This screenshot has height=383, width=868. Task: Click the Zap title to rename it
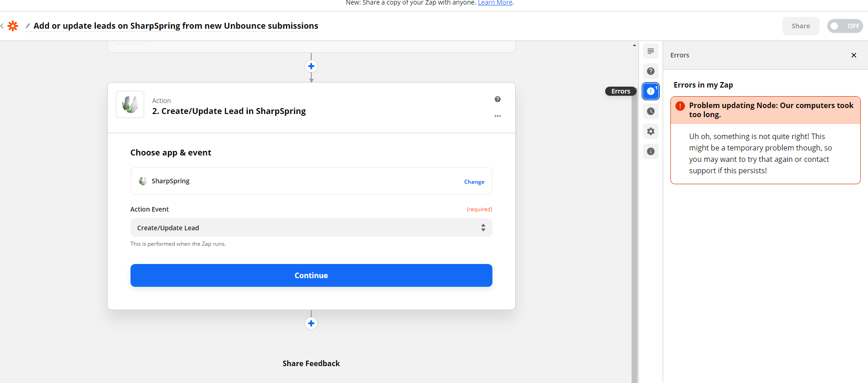[176, 26]
